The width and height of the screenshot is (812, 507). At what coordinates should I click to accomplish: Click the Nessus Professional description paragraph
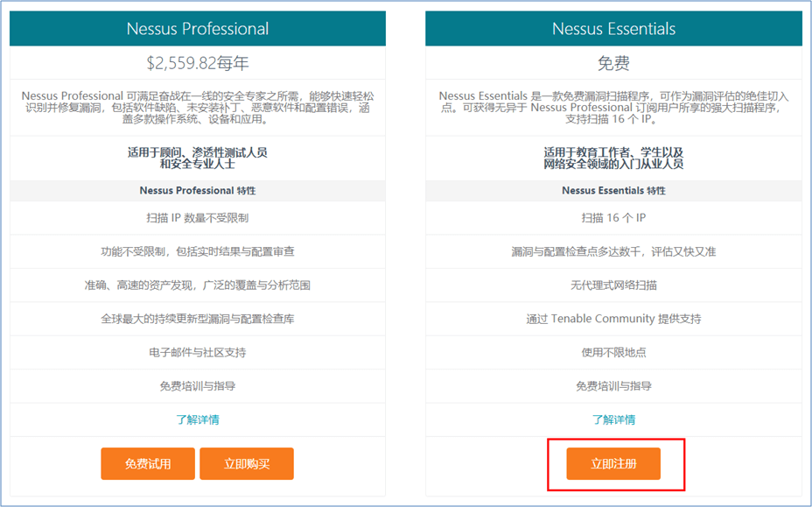coord(197,108)
